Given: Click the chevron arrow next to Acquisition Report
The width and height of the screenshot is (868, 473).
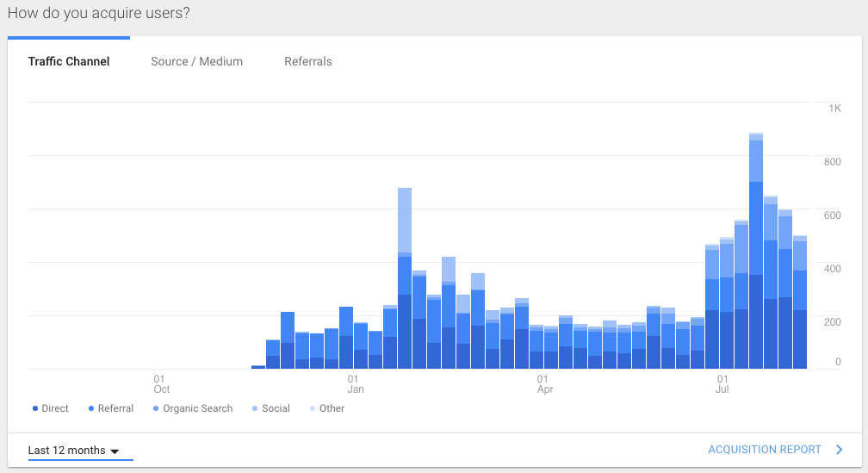Looking at the screenshot, I should pyautogui.click(x=840, y=449).
